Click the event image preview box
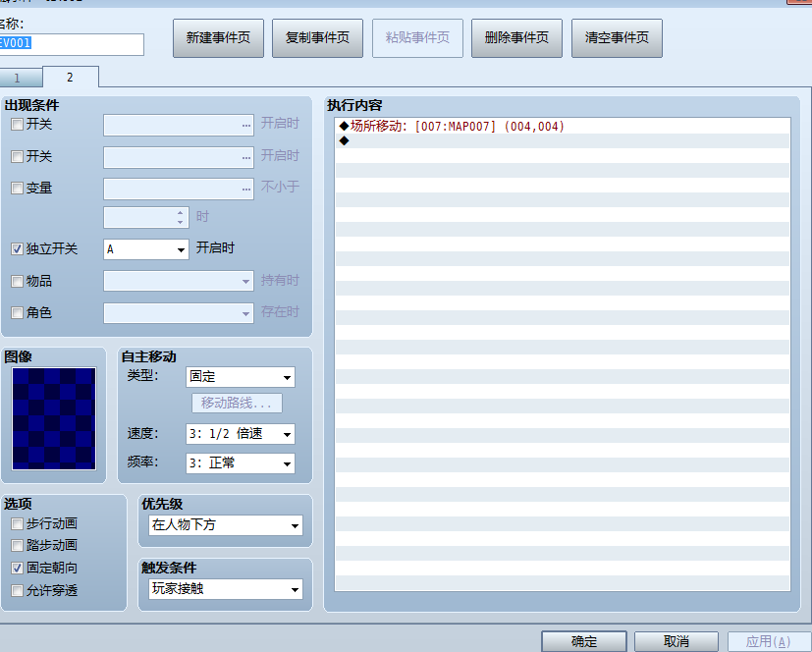This screenshot has width=812, height=652. [x=54, y=419]
